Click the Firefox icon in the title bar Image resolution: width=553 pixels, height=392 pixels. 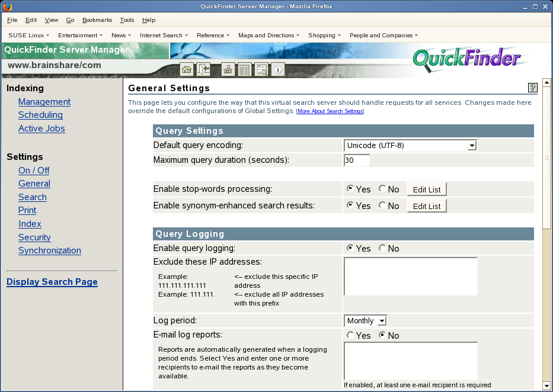coord(7,7)
